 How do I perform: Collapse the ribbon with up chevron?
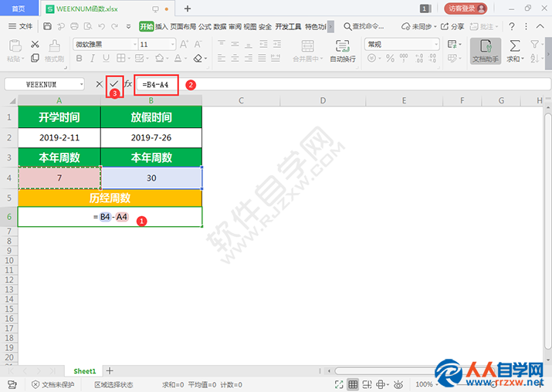[540, 26]
